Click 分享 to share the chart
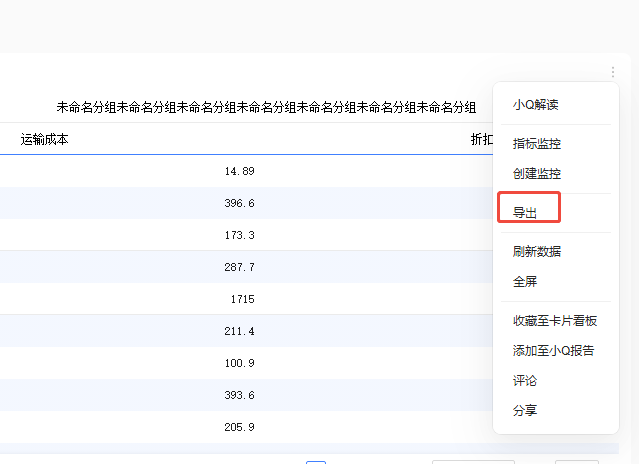The height and width of the screenshot is (464, 639). pyautogui.click(x=525, y=411)
